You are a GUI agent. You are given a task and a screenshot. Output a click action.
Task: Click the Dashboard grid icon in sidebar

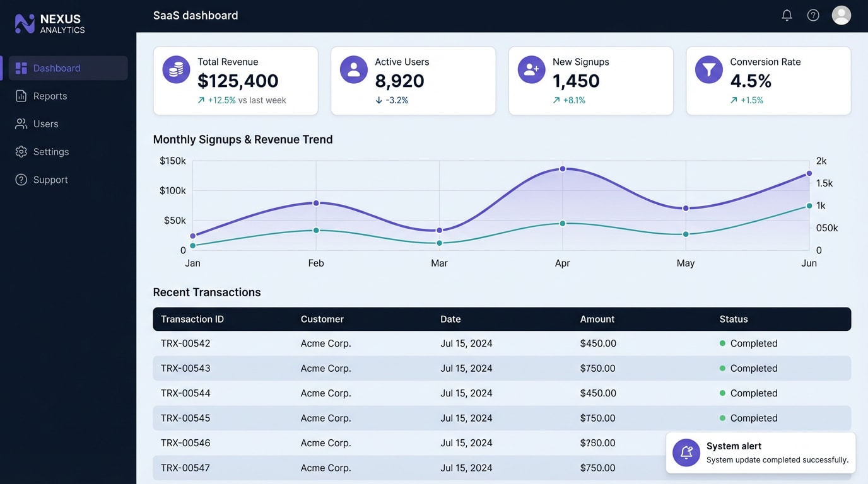coord(21,67)
